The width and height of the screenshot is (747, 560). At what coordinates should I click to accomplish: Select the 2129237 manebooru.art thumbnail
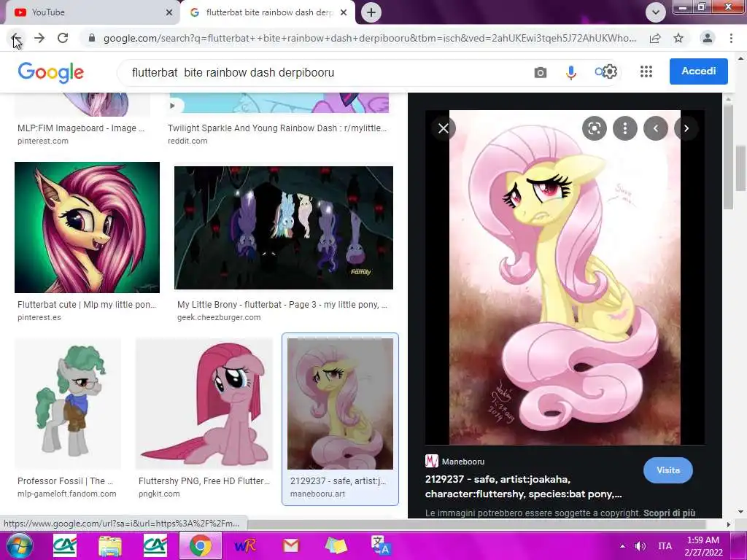click(x=340, y=404)
